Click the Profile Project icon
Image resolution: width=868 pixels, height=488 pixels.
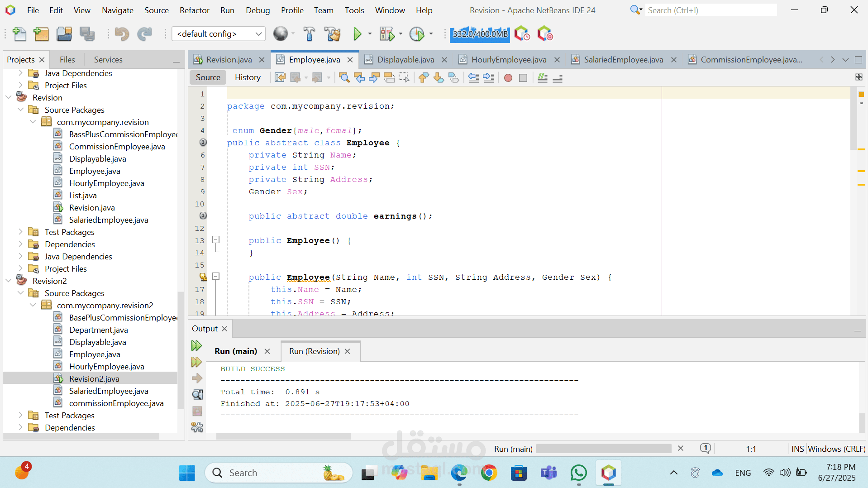(417, 34)
